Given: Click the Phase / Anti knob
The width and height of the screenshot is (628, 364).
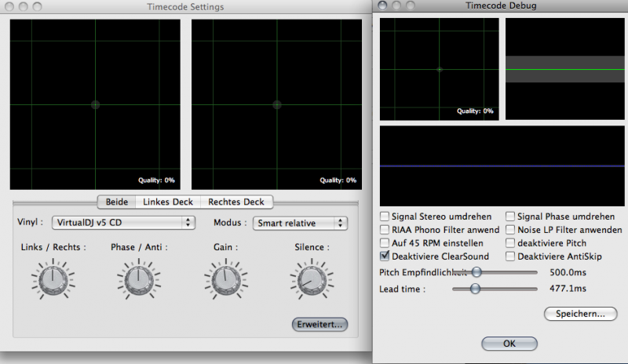Looking at the screenshot, I should (x=138, y=278).
